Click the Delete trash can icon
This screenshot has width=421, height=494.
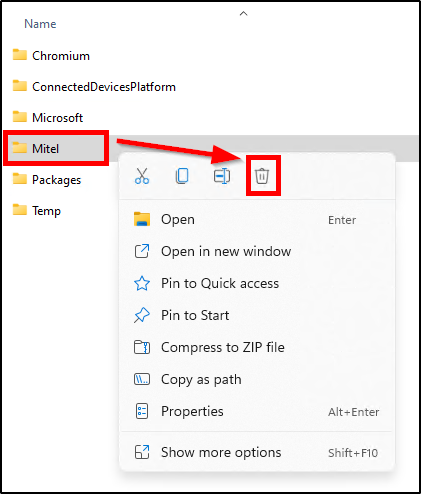tap(262, 176)
